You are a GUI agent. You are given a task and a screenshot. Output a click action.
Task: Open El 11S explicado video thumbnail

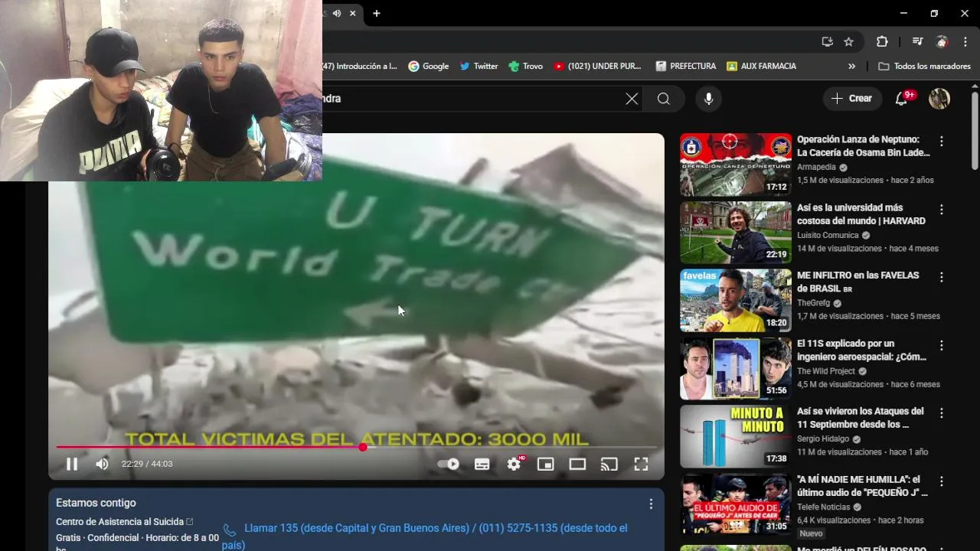pos(736,368)
